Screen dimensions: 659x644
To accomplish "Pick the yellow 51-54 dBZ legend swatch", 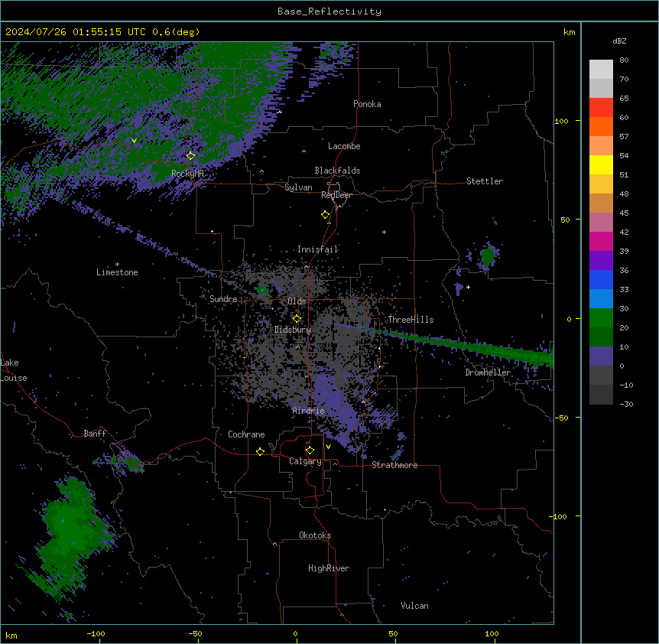I will click(x=601, y=164).
